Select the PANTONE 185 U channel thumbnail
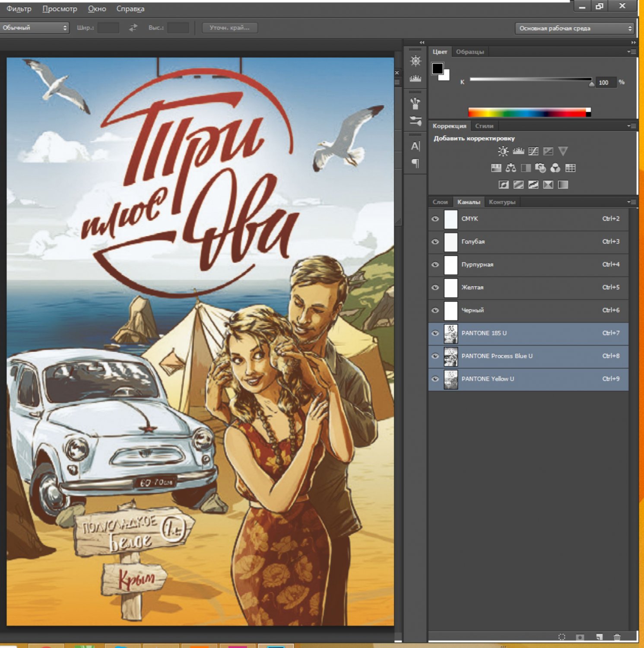Screen dimensions: 644x648 [x=451, y=334]
